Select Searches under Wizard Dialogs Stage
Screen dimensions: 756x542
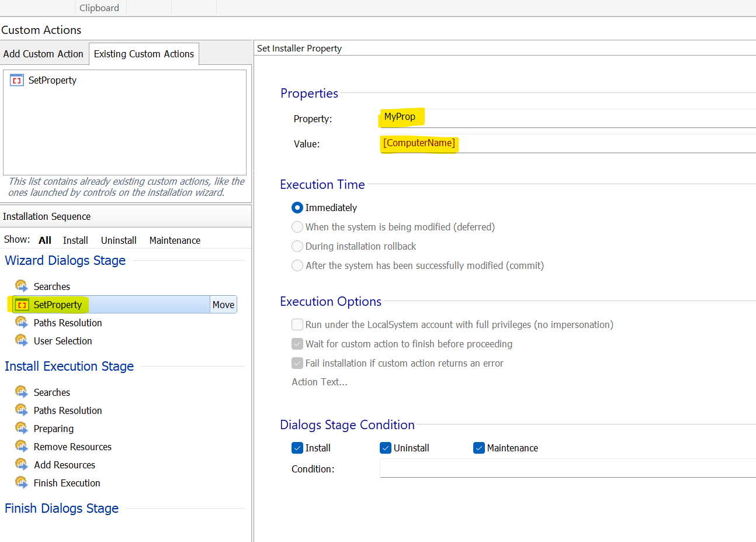(x=52, y=286)
